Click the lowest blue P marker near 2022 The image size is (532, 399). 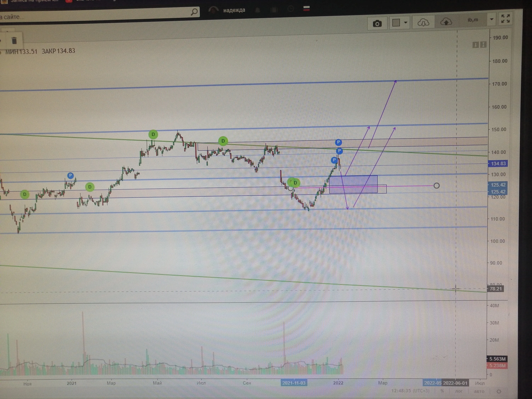[x=334, y=160]
